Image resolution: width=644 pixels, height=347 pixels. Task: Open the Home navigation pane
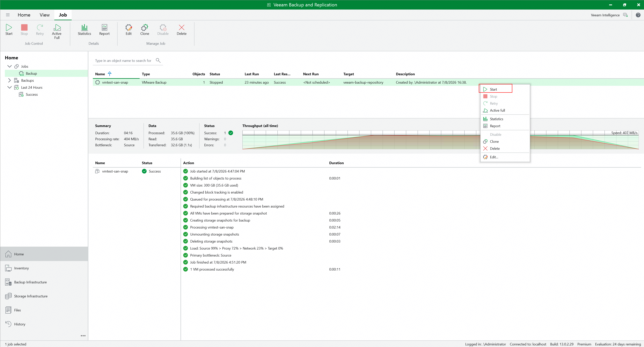point(44,254)
